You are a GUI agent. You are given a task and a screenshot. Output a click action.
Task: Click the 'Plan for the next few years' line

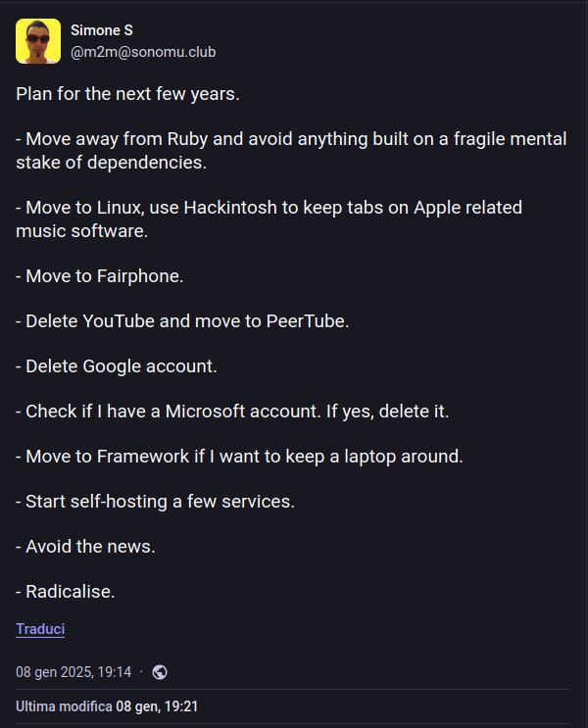click(x=128, y=95)
